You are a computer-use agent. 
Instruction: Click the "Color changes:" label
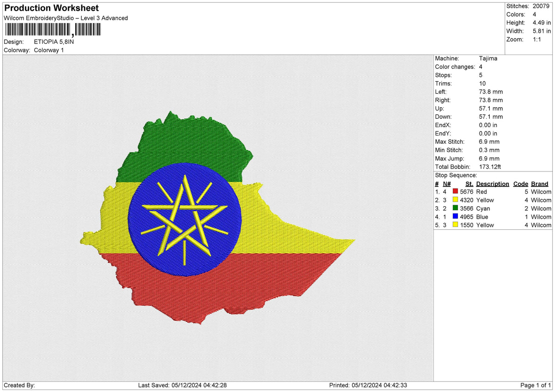(x=455, y=67)
